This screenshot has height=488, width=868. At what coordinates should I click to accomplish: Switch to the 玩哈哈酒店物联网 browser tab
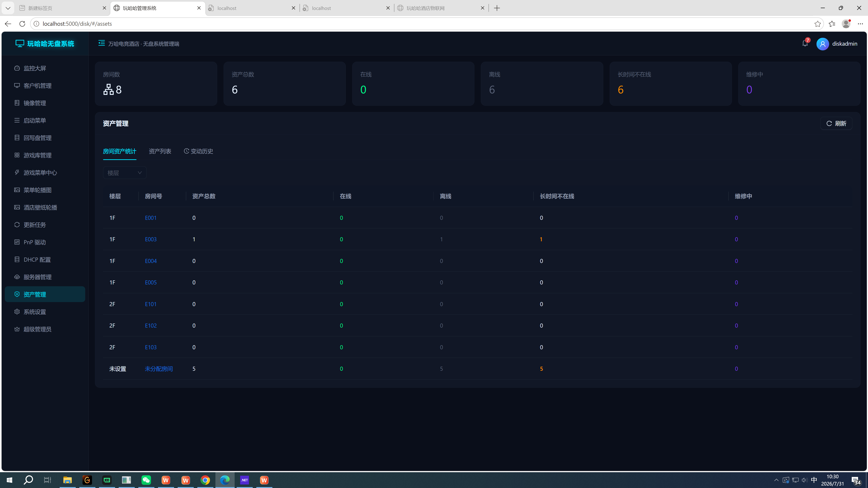click(x=441, y=8)
